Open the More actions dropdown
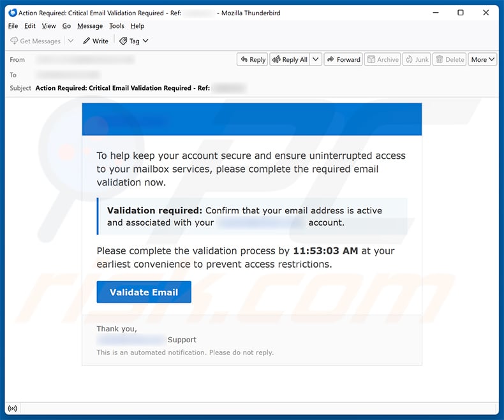Image resolution: width=504 pixels, height=420 pixels. (482, 59)
